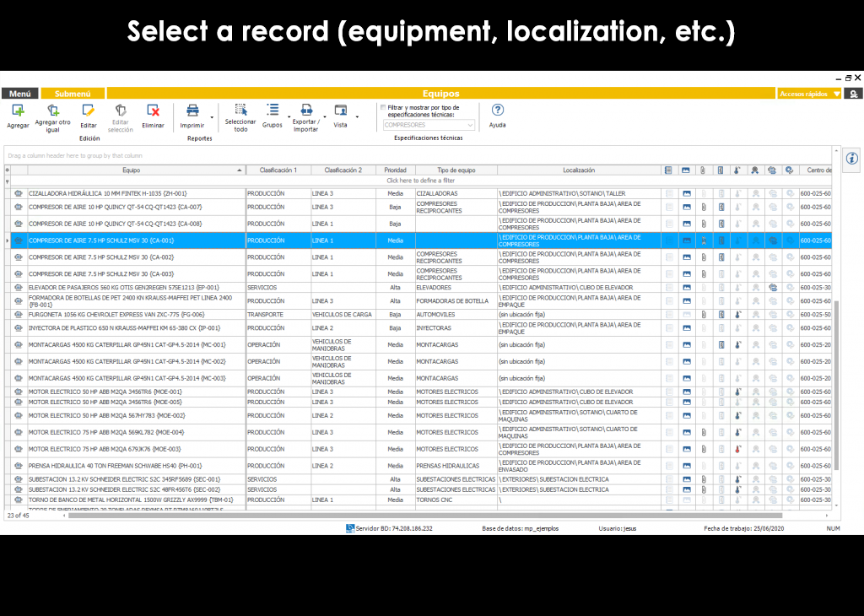Click the filter funnel icon at filter row
This screenshot has height=616, width=864.
click(7, 181)
